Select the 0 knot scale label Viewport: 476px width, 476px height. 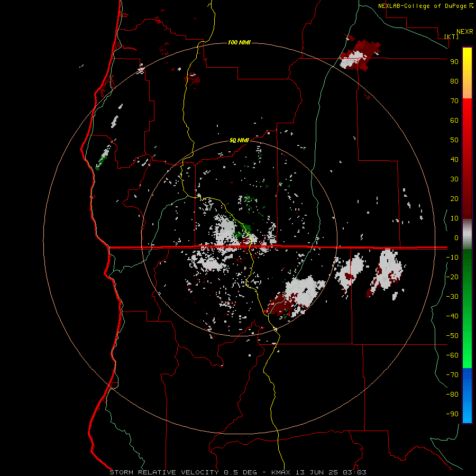456,238
